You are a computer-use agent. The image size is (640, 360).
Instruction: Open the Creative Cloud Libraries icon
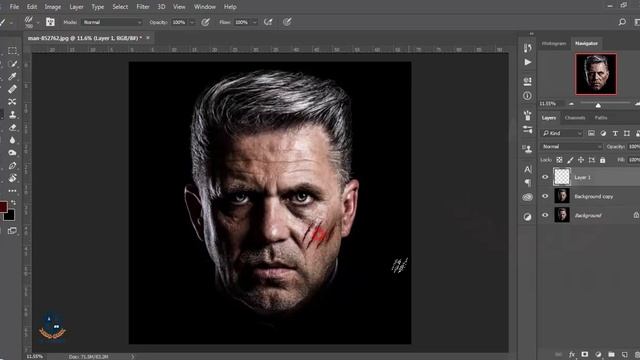pyautogui.click(x=527, y=198)
